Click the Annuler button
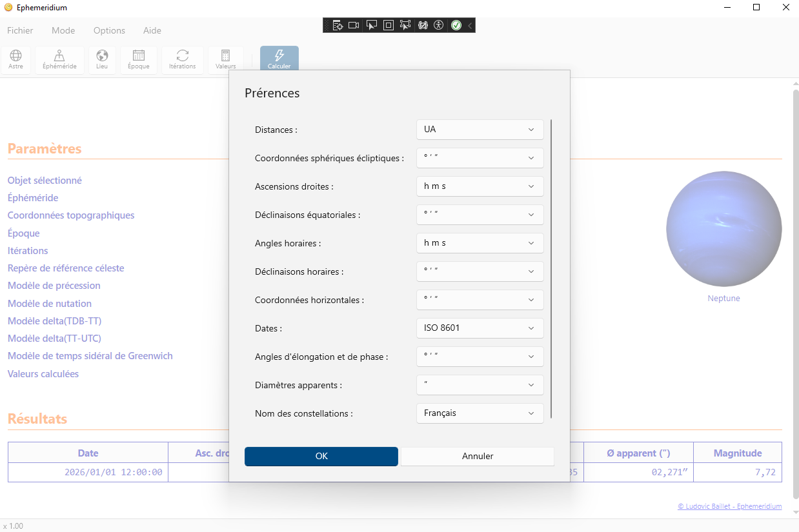 478,457
